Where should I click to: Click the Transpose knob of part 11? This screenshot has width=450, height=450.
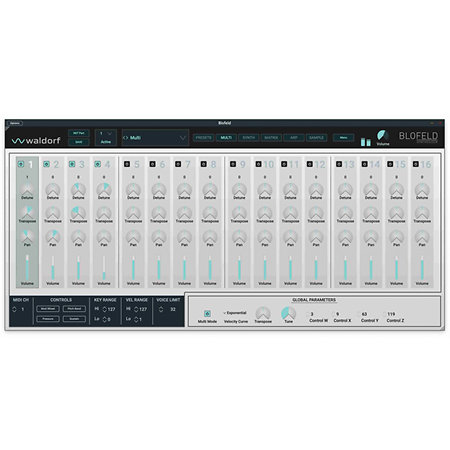[x=290, y=212]
